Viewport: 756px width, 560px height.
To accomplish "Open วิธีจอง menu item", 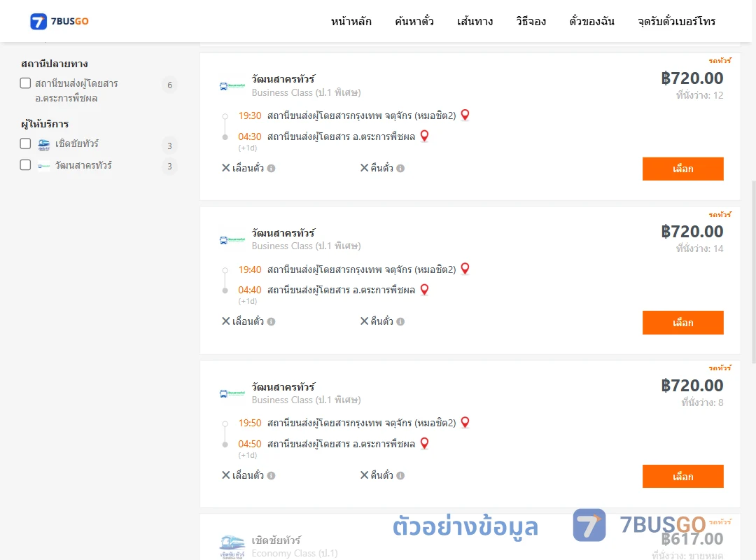I will click(531, 21).
